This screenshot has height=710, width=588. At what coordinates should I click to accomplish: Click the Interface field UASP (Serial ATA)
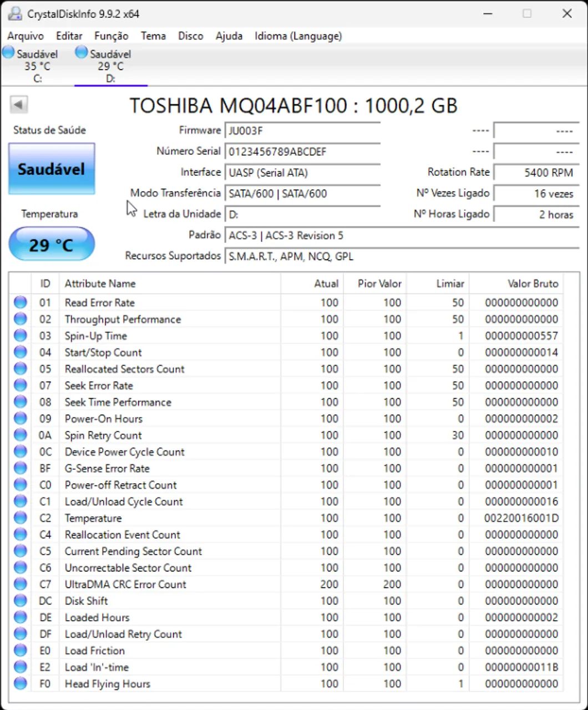302,173
